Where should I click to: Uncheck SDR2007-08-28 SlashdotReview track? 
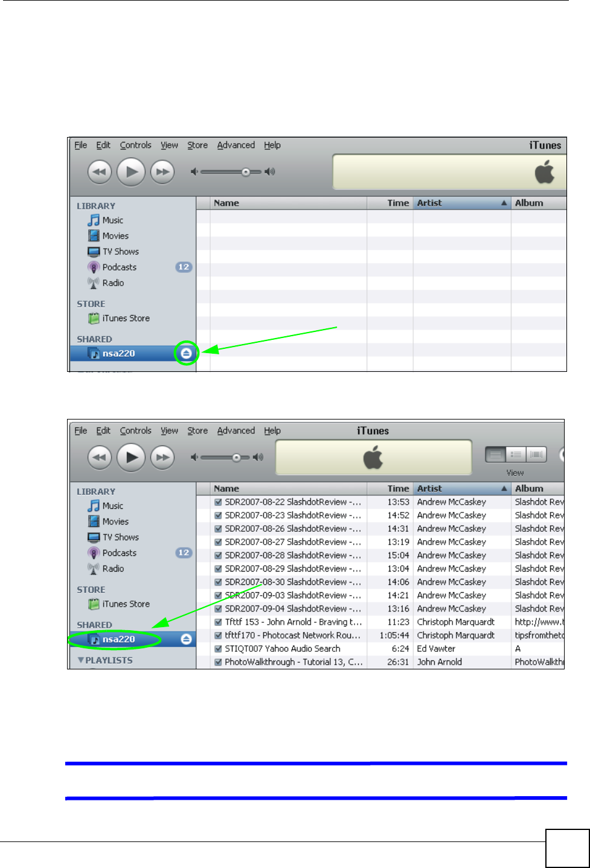[218, 555]
